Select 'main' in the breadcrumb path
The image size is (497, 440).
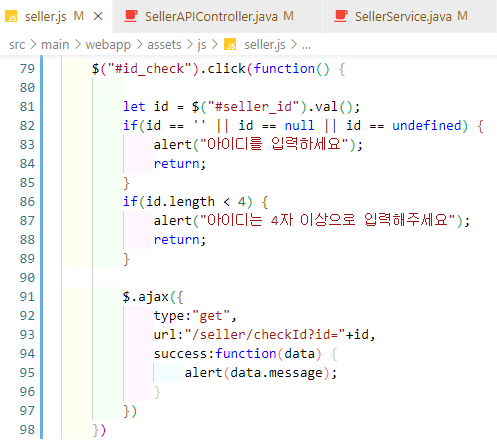tap(55, 45)
